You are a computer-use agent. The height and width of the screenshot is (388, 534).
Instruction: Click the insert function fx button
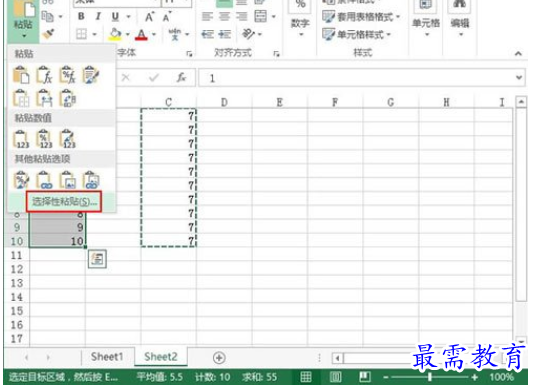click(x=181, y=78)
